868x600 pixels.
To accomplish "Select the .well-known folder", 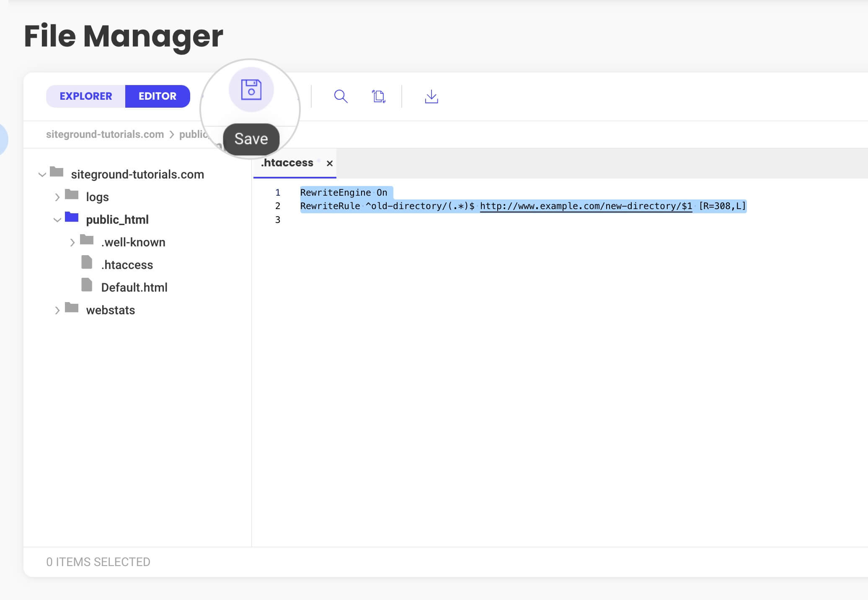I will coord(133,242).
